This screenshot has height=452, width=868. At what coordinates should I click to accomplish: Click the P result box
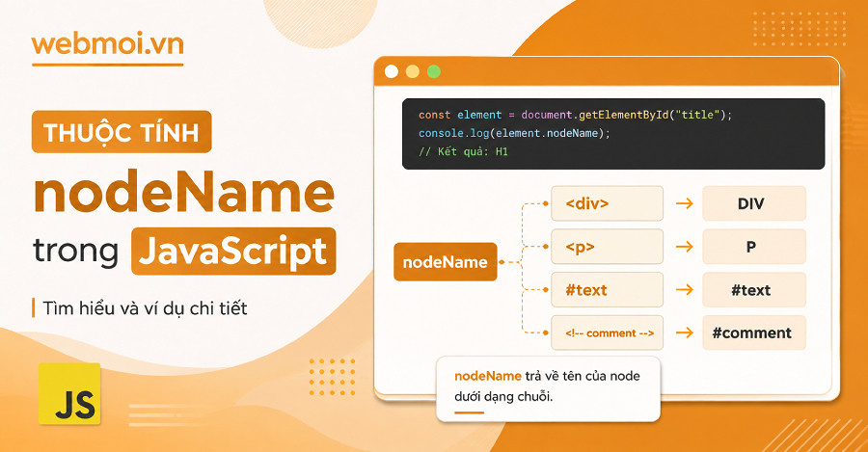click(754, 247)
